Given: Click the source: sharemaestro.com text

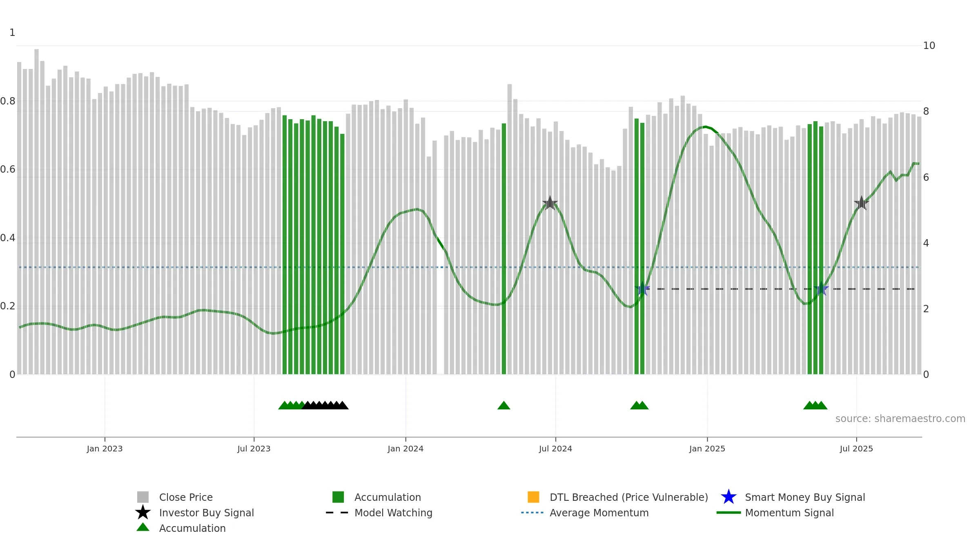Looking at the screenshot, I should 900,419.
